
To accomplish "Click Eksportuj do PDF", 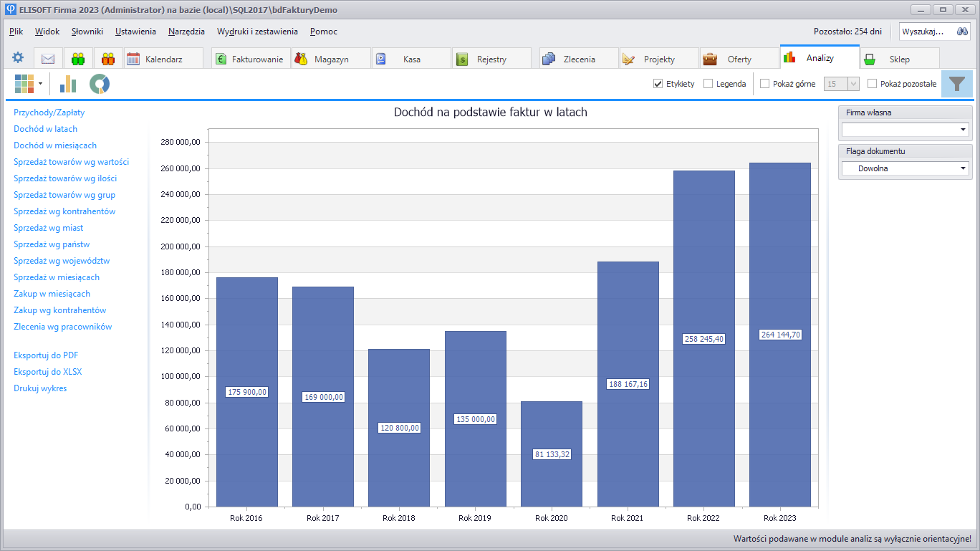I will 46,355.
